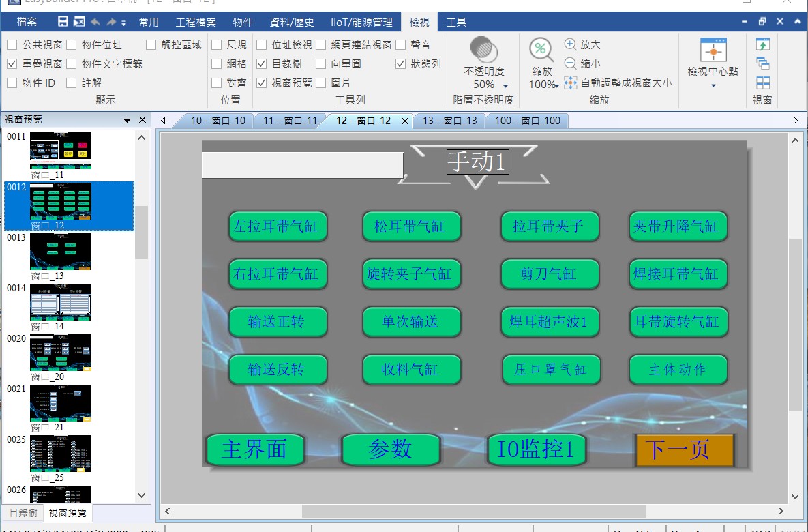Click the undo arrow icon
The width and height of the screenshot is (808, 532).
click(95, 22)
